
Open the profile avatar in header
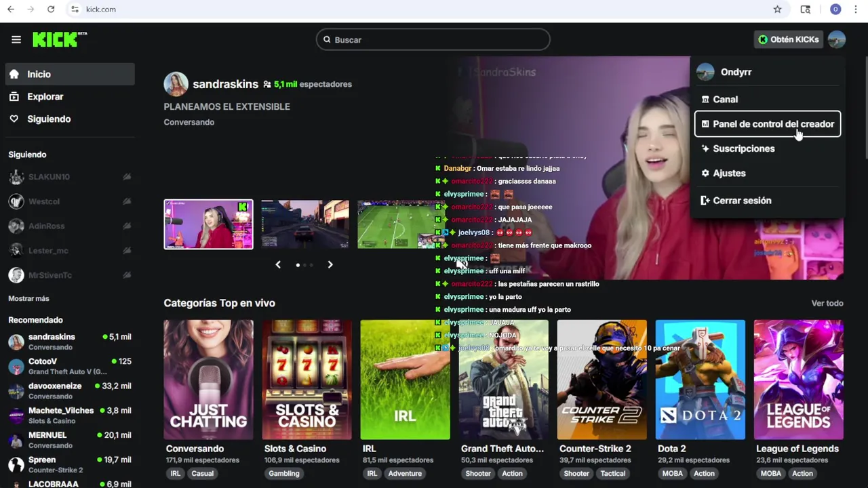(836, 39)
